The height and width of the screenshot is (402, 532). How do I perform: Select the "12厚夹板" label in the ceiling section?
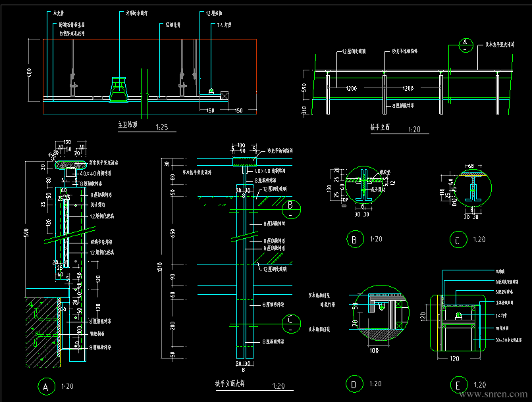point(214,13)
